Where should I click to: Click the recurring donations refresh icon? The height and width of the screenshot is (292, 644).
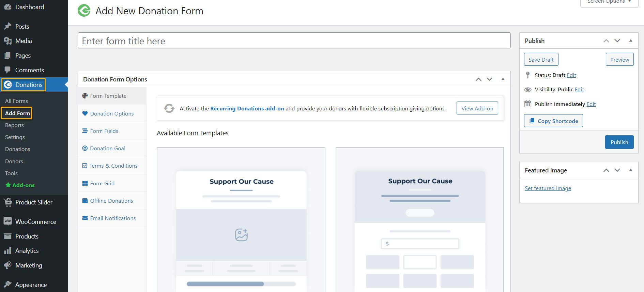pos(169,108)
